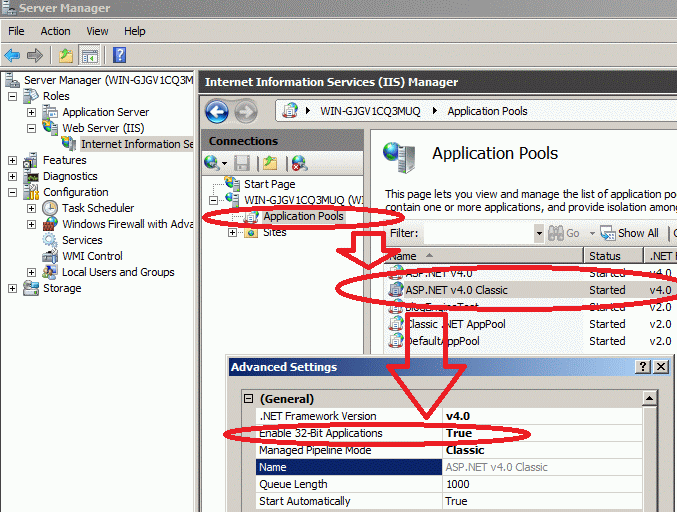Expand the Features tree node

click(13, 160)
